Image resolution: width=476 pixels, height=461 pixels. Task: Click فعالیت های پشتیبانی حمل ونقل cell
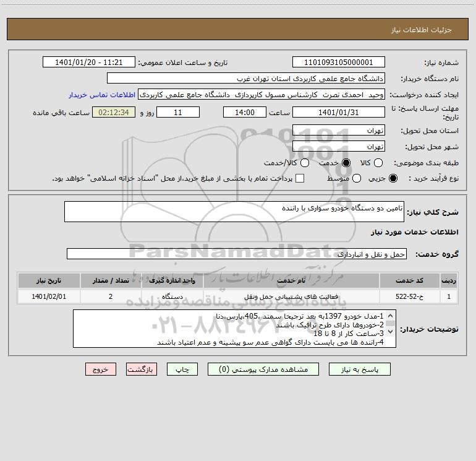coord(291,296)
